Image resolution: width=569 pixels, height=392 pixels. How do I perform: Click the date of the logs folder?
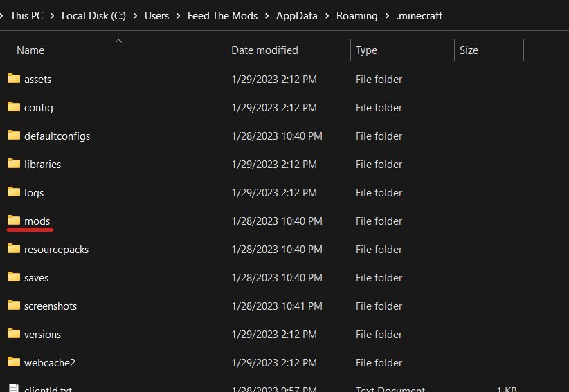pyautogui.click(x=274, y=193)
